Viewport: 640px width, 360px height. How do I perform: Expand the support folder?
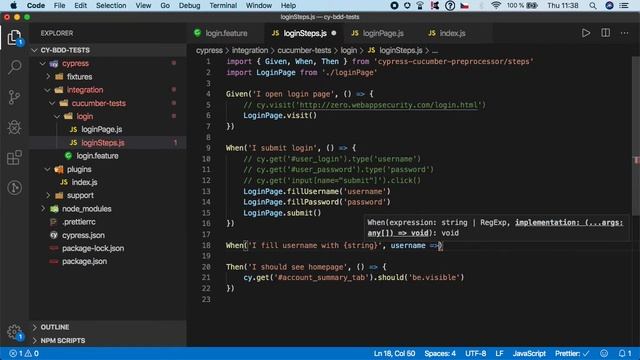pyautogui.click(x=48, y=196)
